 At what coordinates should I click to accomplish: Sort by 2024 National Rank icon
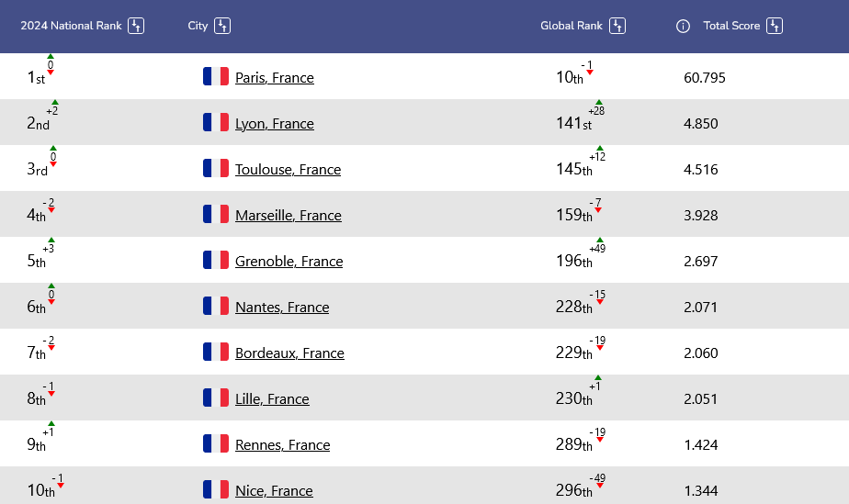(136, 26)
